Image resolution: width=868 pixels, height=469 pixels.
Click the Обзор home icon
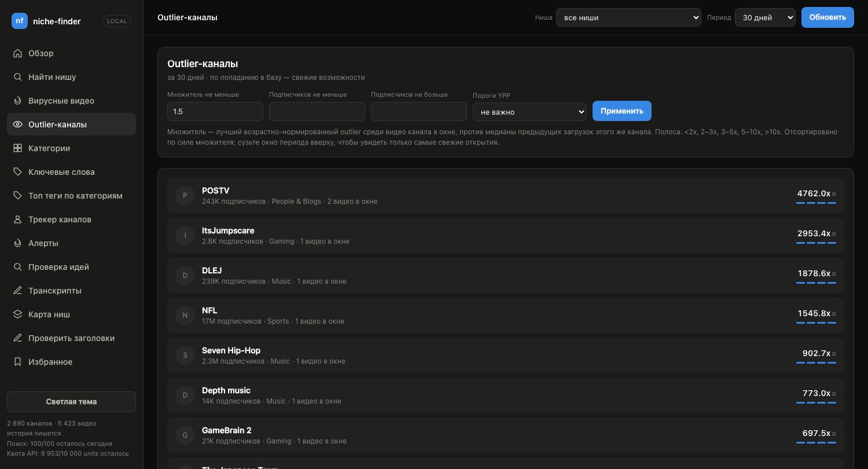coord(17,53)
